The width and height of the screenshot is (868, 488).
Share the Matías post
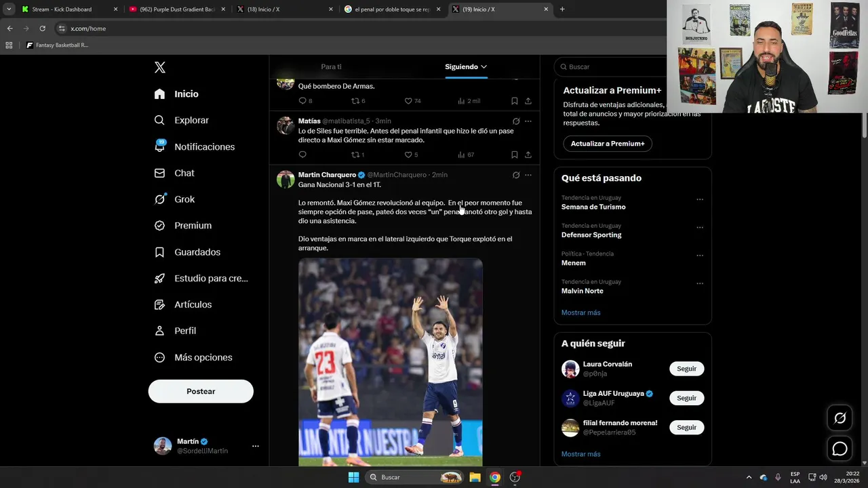pyautogui.click(x=528, y=155)
